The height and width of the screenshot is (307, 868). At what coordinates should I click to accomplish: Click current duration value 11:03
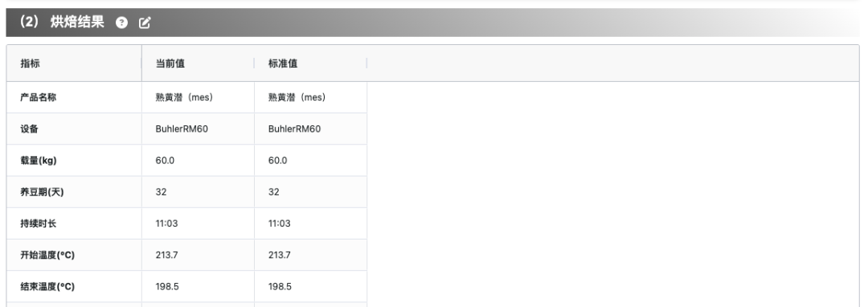(166, 223)
